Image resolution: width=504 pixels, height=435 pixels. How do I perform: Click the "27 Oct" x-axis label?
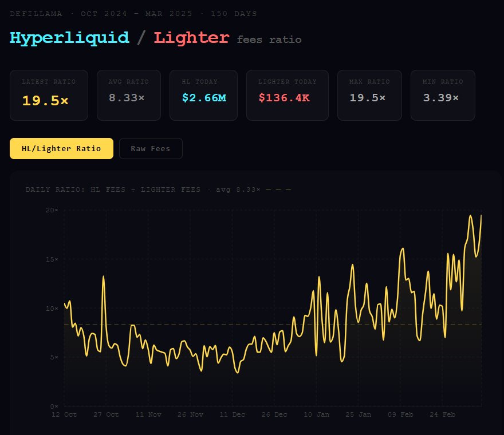[x=106, y=415]
